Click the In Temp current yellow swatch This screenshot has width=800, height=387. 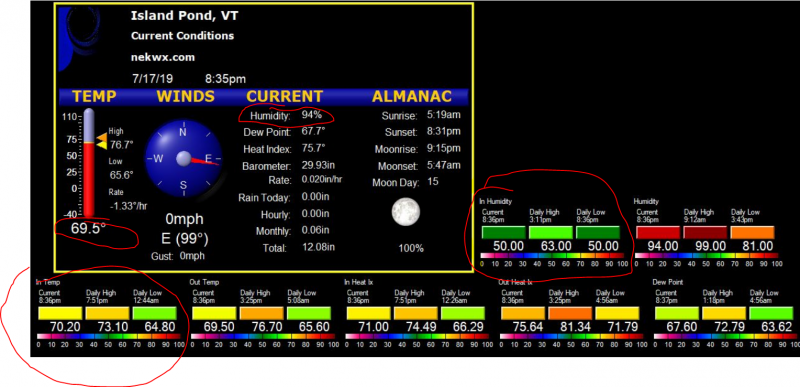coord(60,313)
